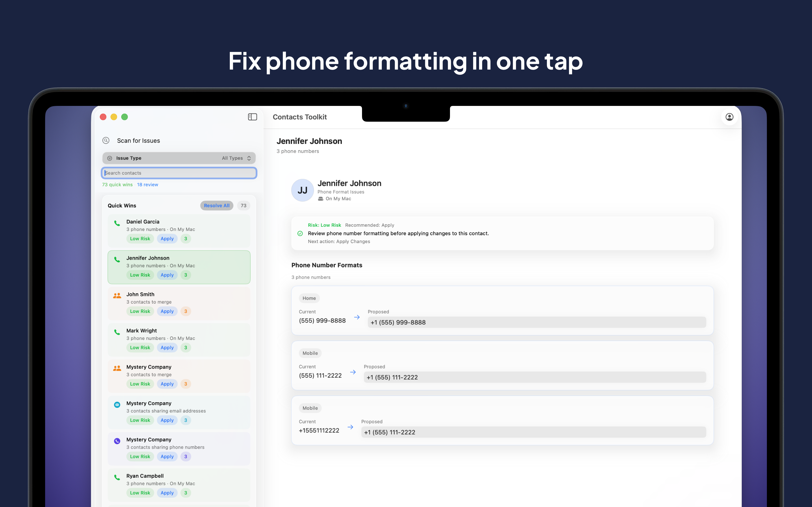This screenshot has width=812, height=507.
Task: Open the 73 quick wins link
Action: 117,184
